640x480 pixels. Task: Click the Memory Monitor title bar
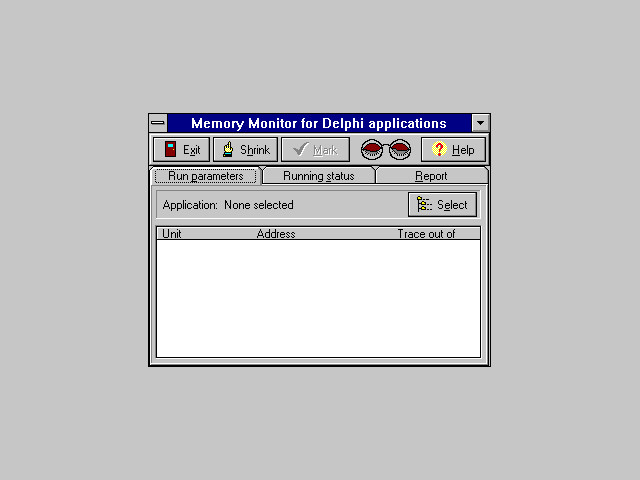point(318,123)
